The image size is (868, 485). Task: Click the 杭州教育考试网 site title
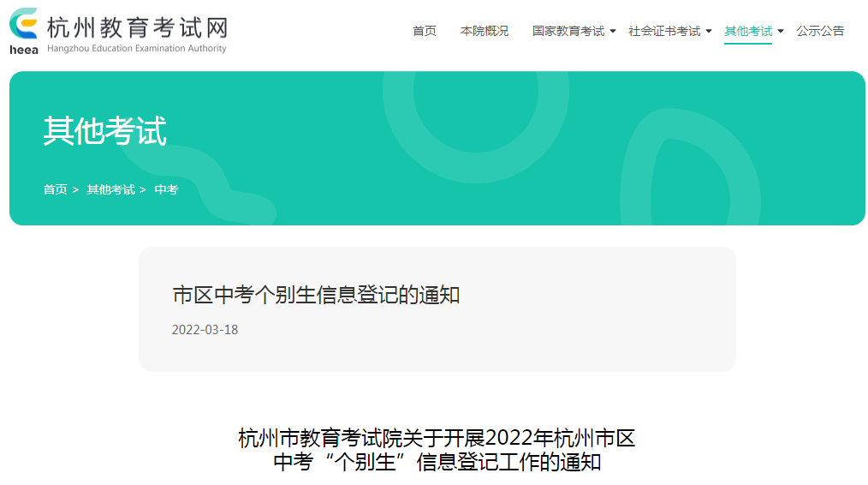[137, 27]
